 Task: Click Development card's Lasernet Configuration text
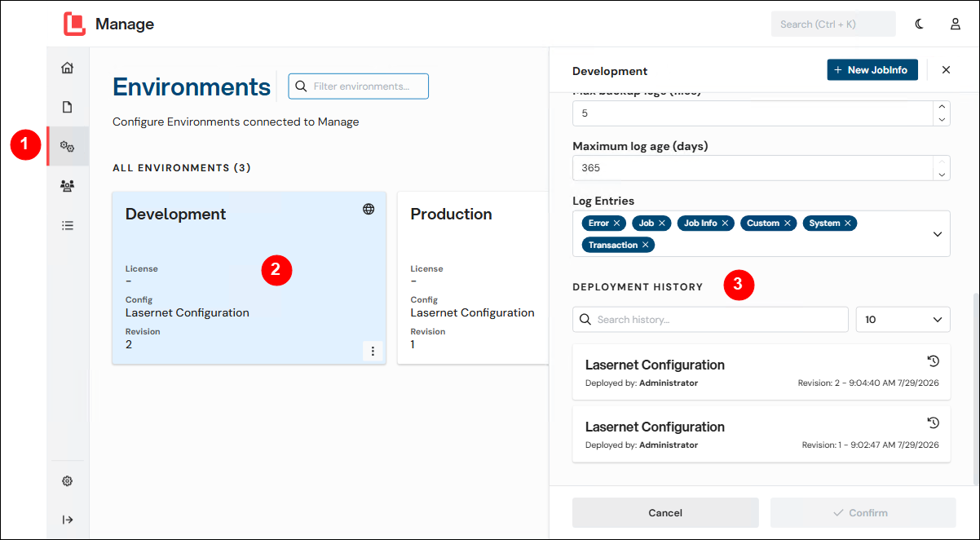click(x=188, y=313)
